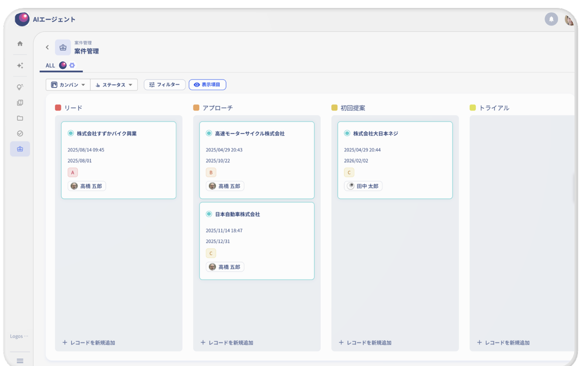Open the AI sparkles panel in the sidebar
The height and width of the screenshot is (366, 588).
(x=20, y=66)
